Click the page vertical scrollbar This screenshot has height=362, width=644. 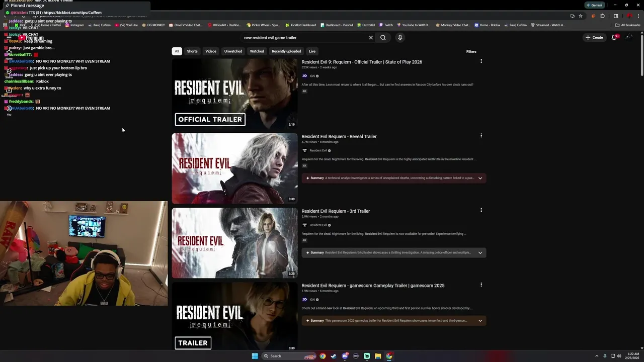[x=642, y=55]
